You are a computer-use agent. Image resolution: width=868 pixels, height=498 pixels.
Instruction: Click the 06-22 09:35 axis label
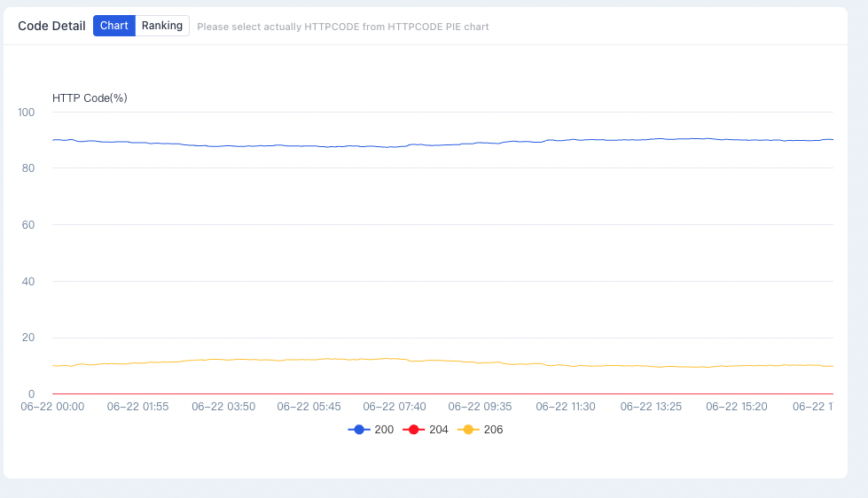coord(480,407)
